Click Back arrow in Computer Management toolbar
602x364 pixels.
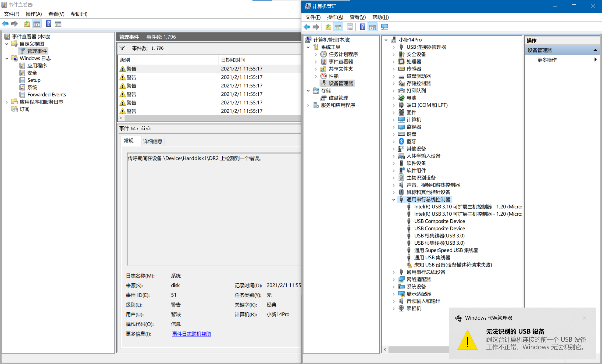coord(307,27)
